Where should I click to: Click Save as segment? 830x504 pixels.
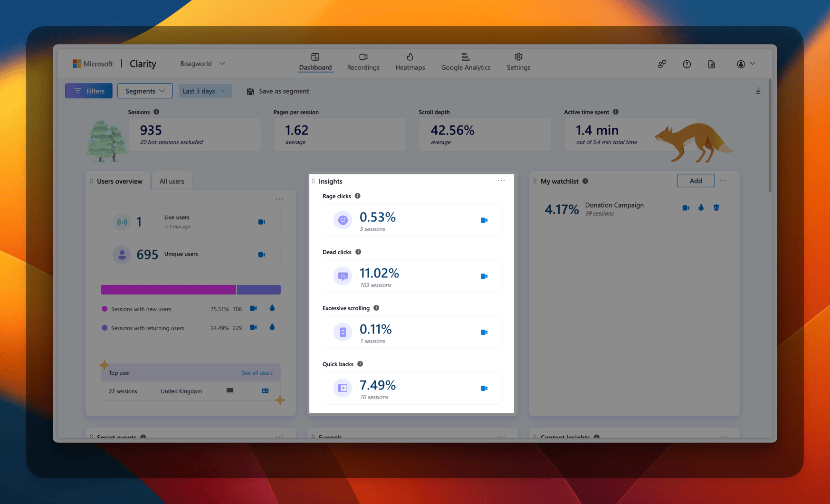[x=278, y=91]
